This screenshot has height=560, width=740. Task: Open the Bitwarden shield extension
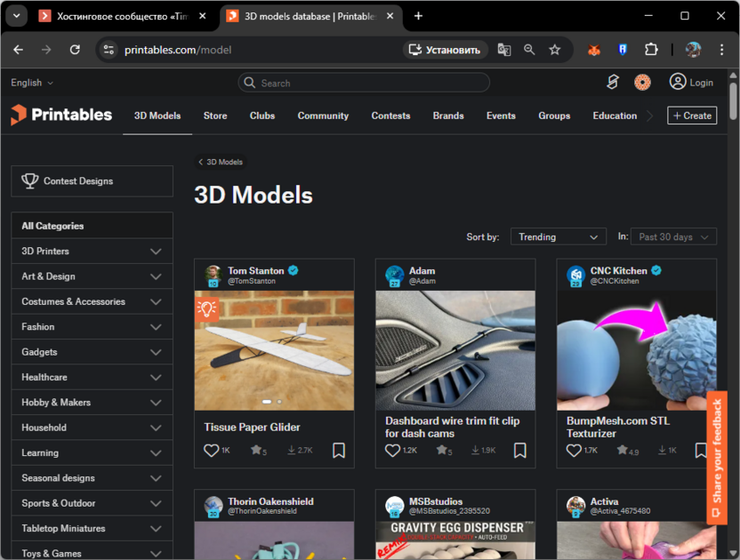coord(623,50)
